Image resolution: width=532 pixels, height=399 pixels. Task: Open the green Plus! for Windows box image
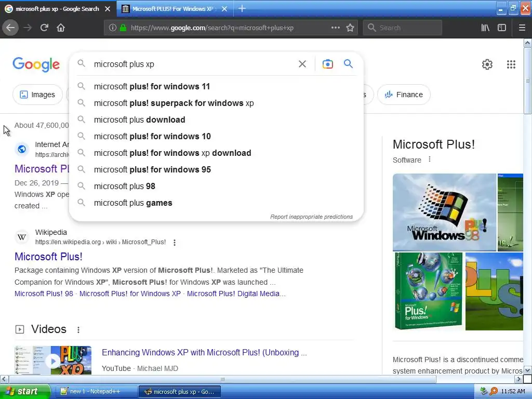click(x=428, y=291)
